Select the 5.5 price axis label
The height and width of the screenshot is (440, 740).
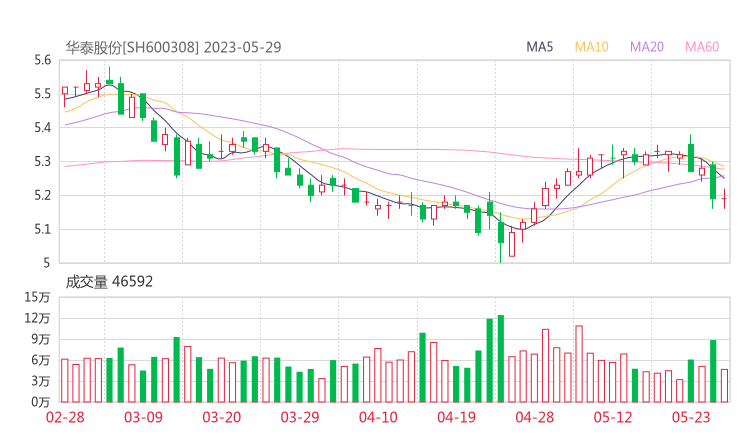[42, 93]
